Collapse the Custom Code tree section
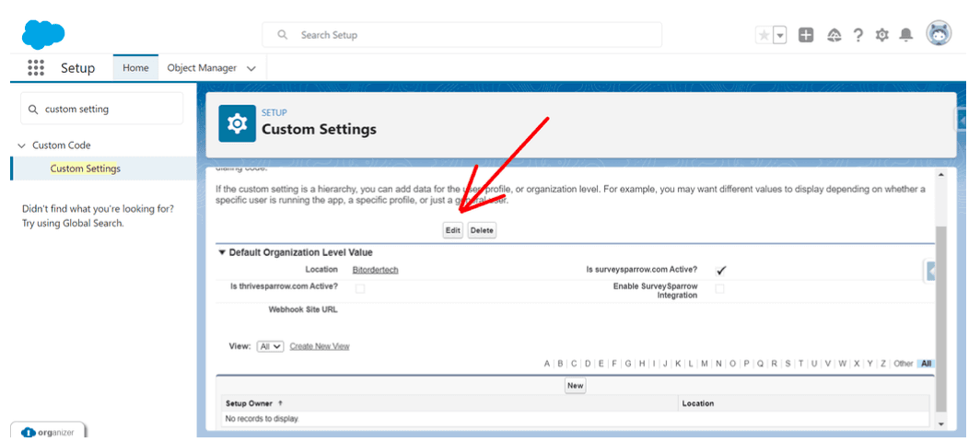This screenshot has height=442, width=980. tap(22, 145)
